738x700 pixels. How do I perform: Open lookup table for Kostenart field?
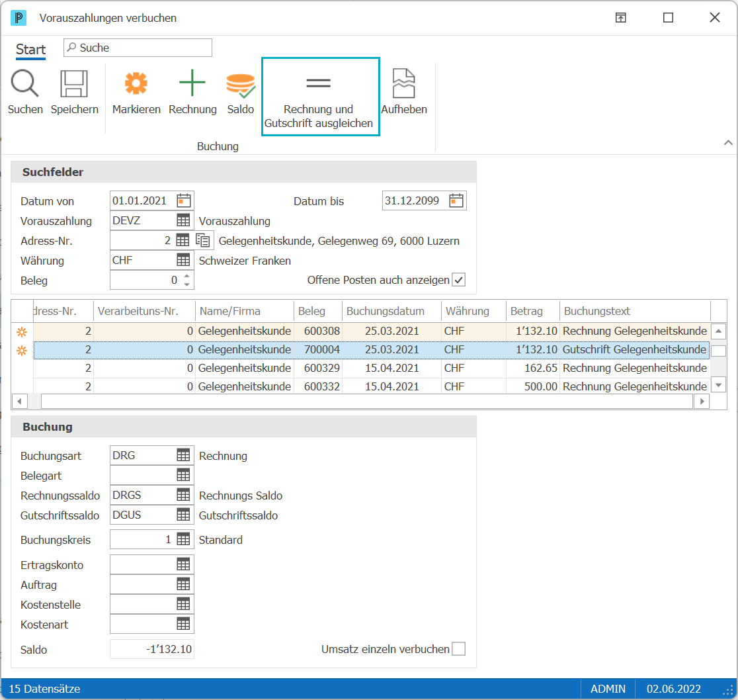(183, 624)
